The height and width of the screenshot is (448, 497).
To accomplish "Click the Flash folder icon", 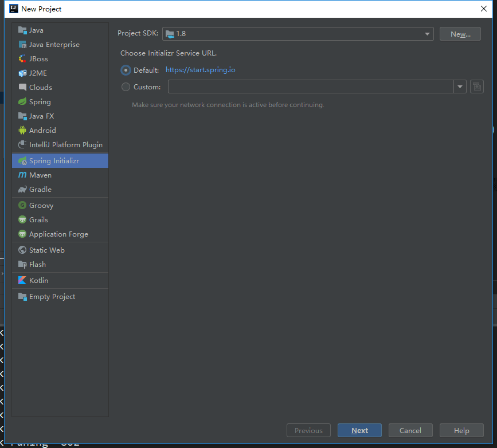I will point(22,265).
